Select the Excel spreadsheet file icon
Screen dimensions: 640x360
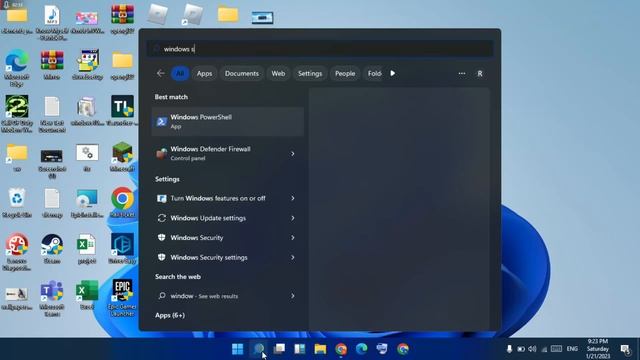tap(87, 249)
